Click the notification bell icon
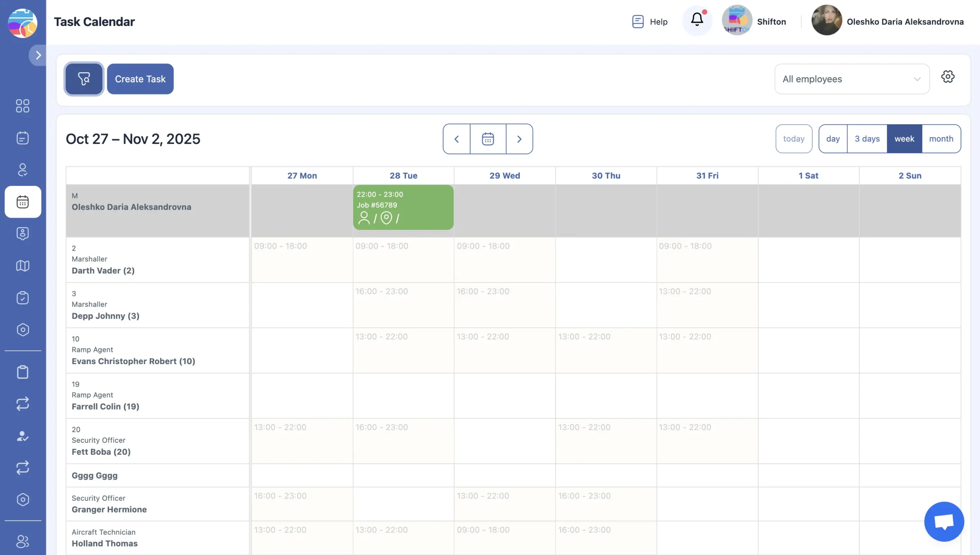980x555 pixels. [697, 20]
